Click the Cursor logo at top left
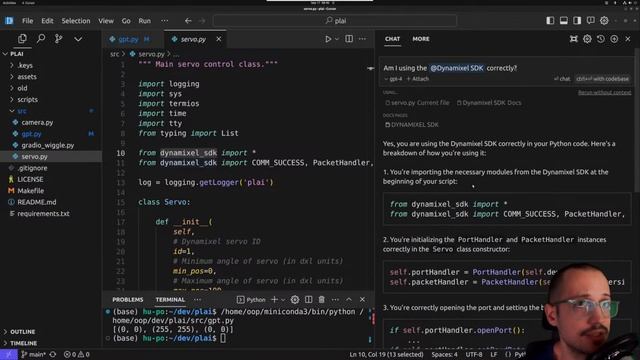The image size is (640, 360). coord(9,20)
